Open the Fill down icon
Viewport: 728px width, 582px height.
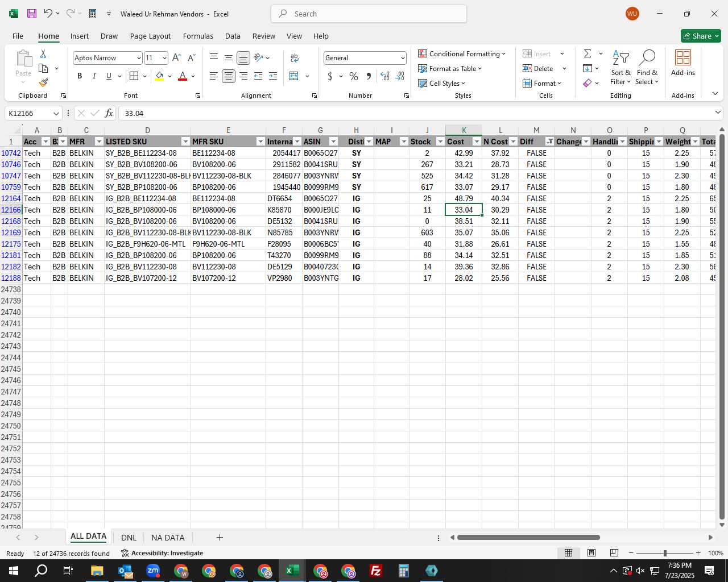[588, 68]
